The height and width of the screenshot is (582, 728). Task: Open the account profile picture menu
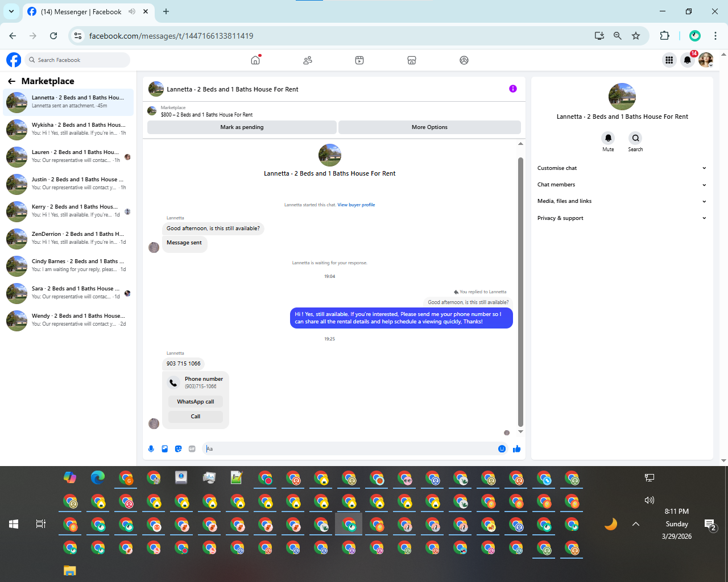(706, 60)
